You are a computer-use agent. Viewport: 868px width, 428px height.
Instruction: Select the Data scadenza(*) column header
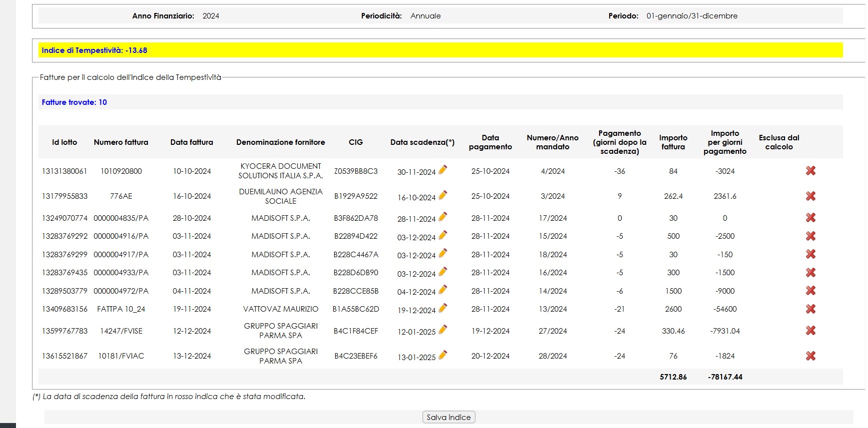coord(422,142)
